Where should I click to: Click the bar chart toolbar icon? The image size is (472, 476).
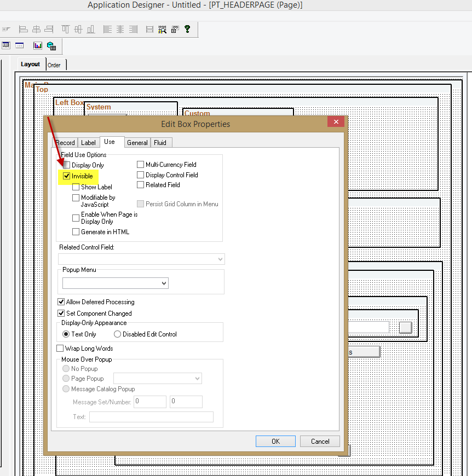point(37,45)
